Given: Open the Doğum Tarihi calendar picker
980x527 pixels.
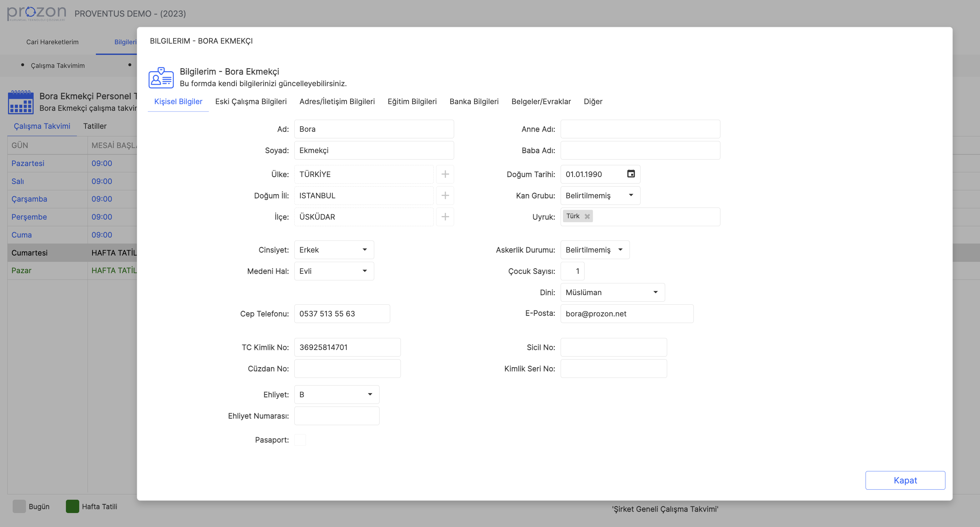Looking at the screenshot, I should click(630, 174).
